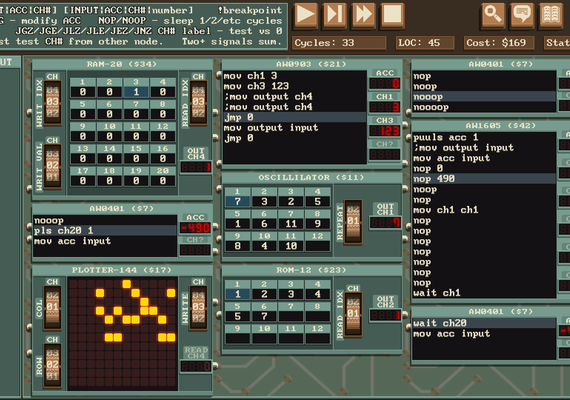Click the oscillator OUT CH1 display

pos(385,222)
